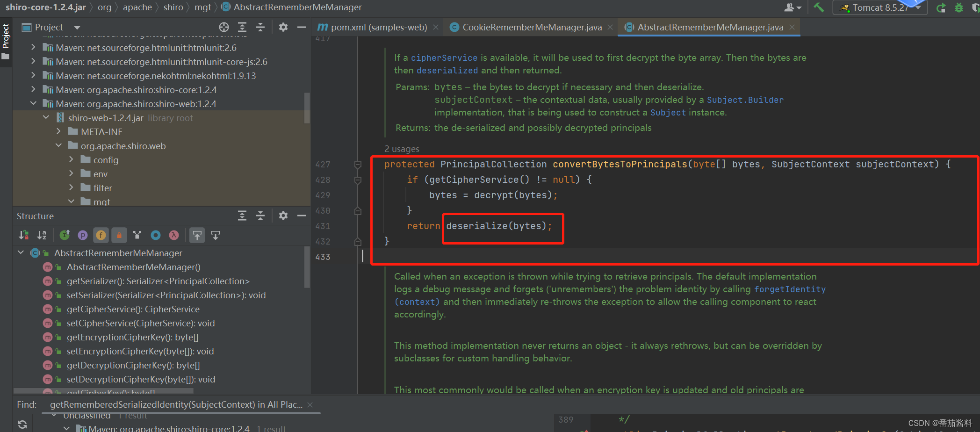The height and width of the screenshot is (432, 980).
Task: Open the Project side tool button
Action: click(x=6, y=41)
